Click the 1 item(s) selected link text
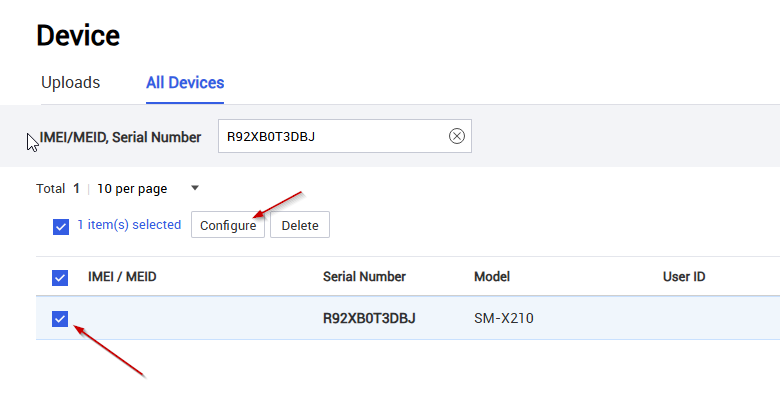This screenshot has height=419, width=780. pyautogui.click(x=129, y=225)
